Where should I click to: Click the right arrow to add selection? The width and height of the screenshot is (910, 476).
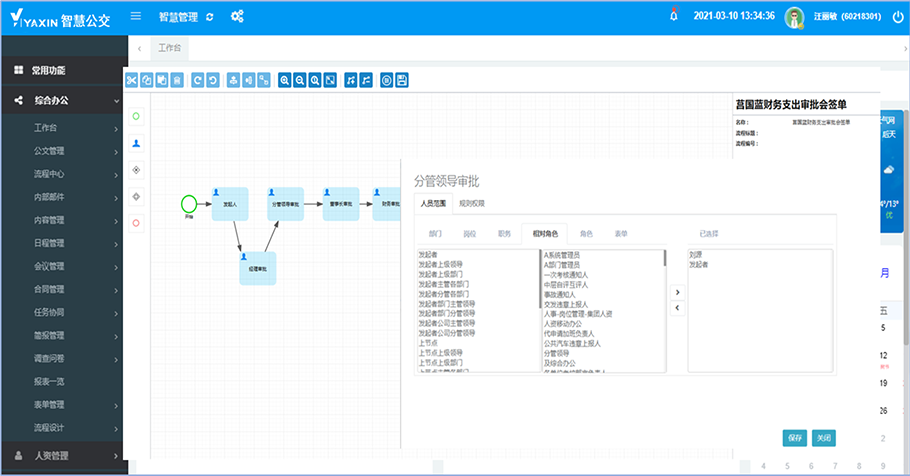click(x=678, y=292)
